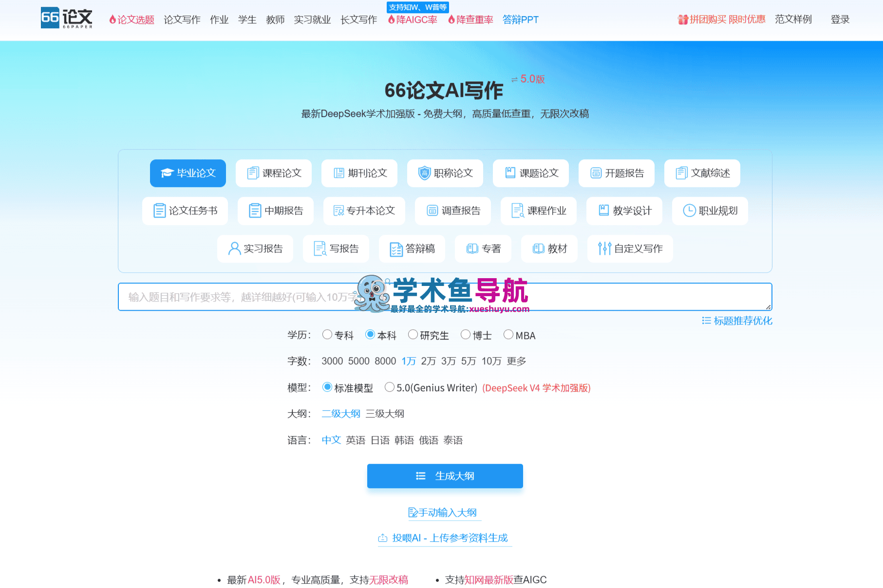Click the 职称论文 shield icon
The image size is (883, 588).
(425, 173)
